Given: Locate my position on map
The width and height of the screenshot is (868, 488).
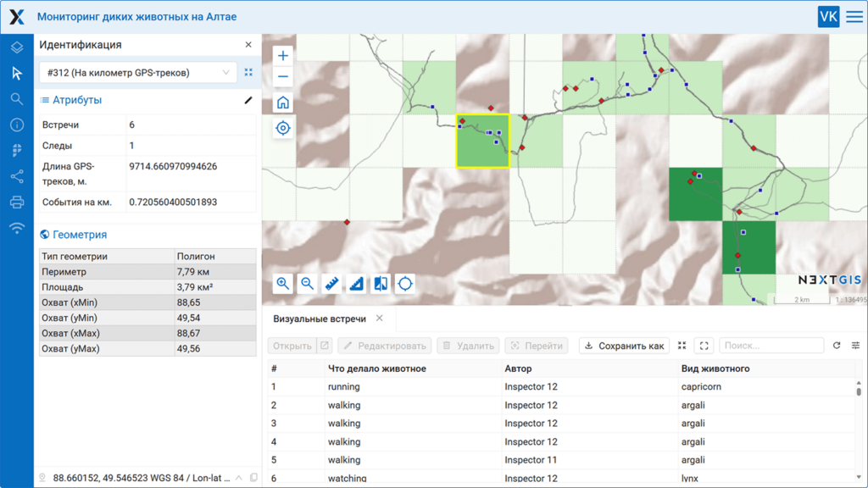Looking at the screenshot, I should pos(283,129).
